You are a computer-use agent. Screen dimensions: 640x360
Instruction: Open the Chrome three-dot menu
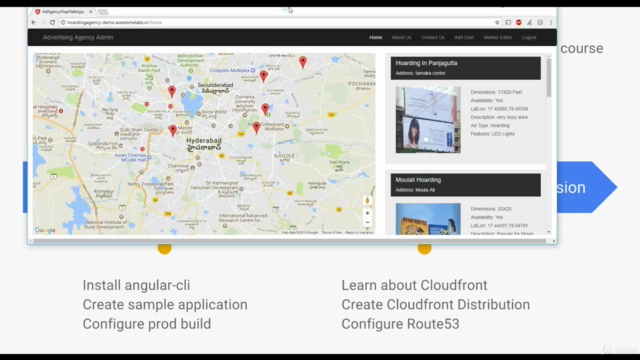[551, 22]
